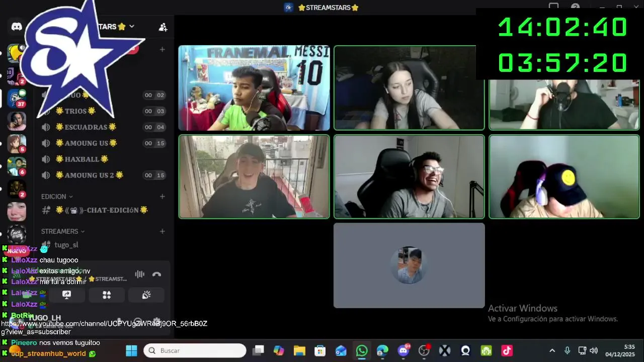
Task: Open OBS Studio from the taskbar
Action: point(424,350)
